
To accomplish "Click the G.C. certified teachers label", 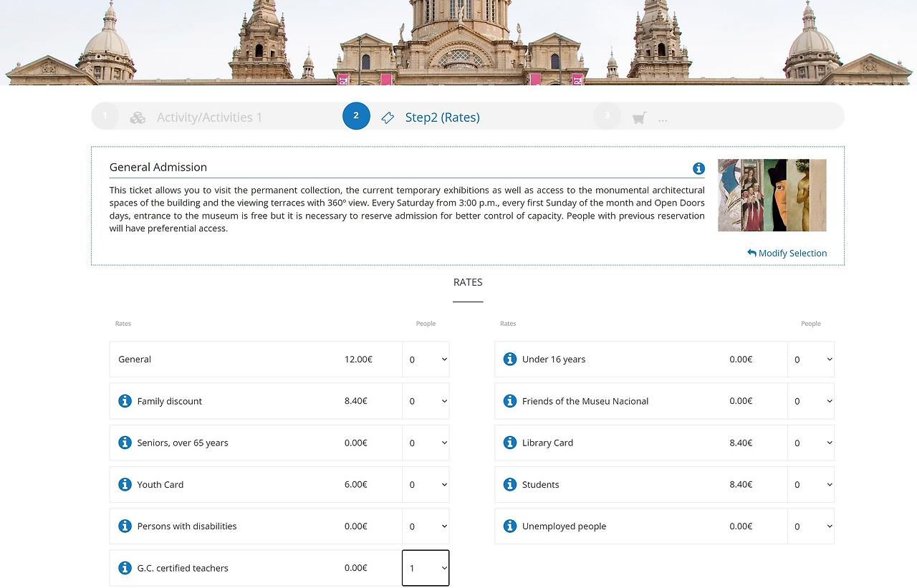I will tap(183, 568).
